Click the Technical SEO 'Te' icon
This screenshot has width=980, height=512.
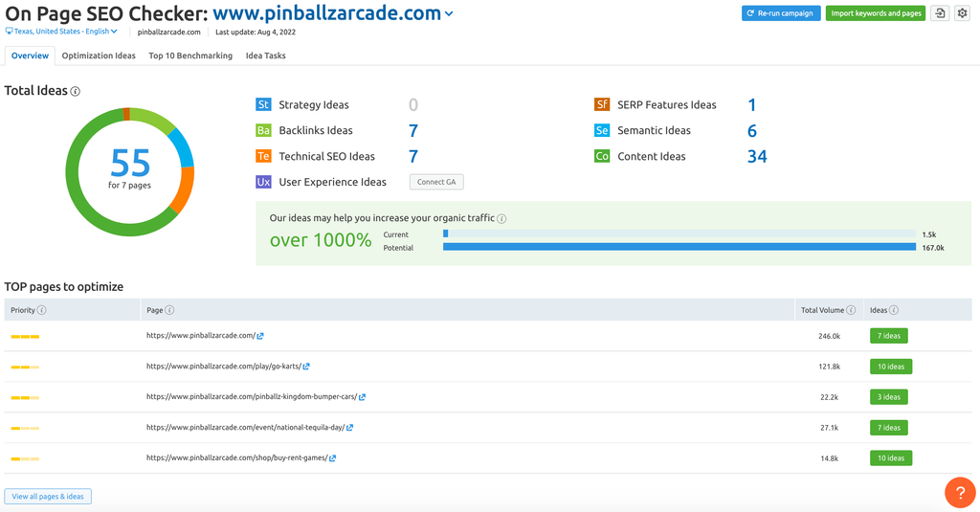click(x=263, y=156)
